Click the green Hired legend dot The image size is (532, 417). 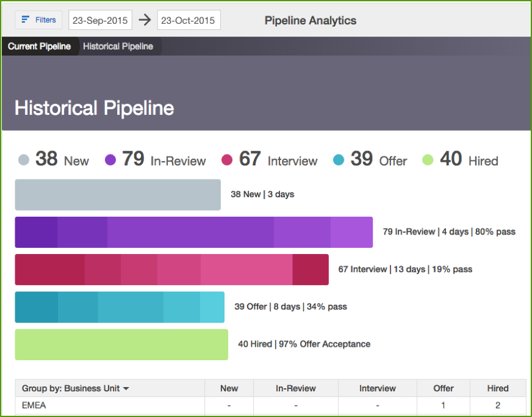tap(428, 161)
